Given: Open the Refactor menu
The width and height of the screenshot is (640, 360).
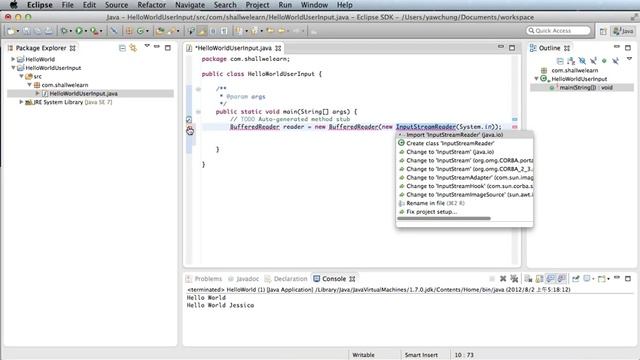Looking at the screenshot, I should coord(151,5).
